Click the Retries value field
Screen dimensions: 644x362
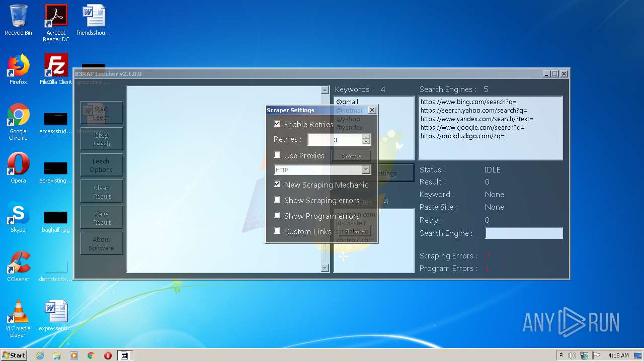point(335,140)
